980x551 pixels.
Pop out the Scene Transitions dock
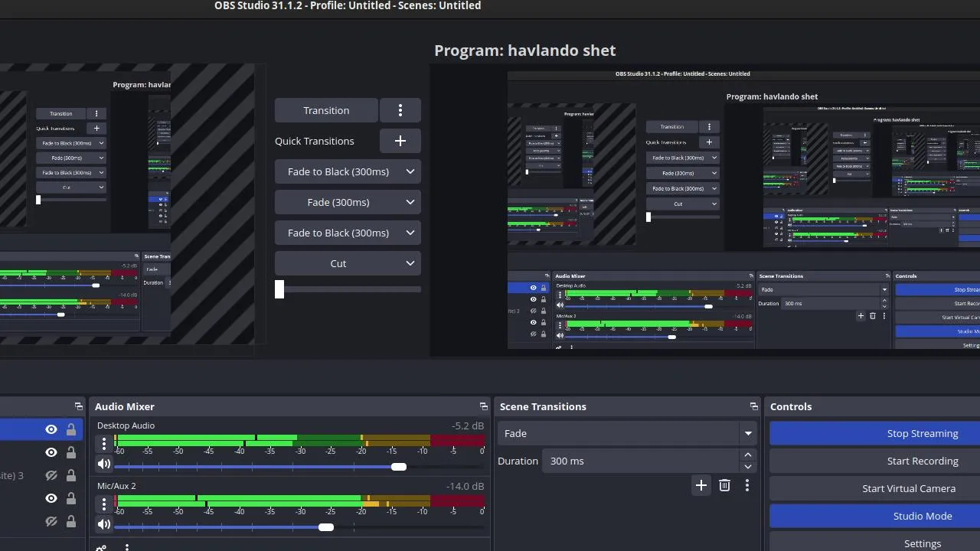(x=753, y=406)
